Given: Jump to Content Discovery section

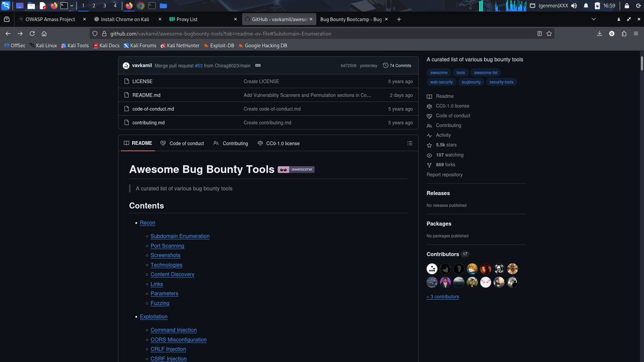Looking at the screenshot, I should point(172,274).
